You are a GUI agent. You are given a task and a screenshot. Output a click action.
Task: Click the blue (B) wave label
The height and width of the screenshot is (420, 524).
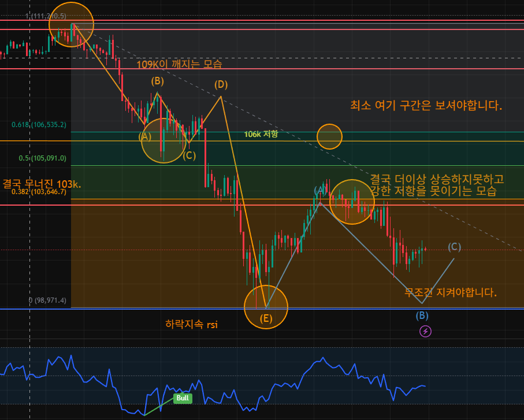click(x=422, y=315)
